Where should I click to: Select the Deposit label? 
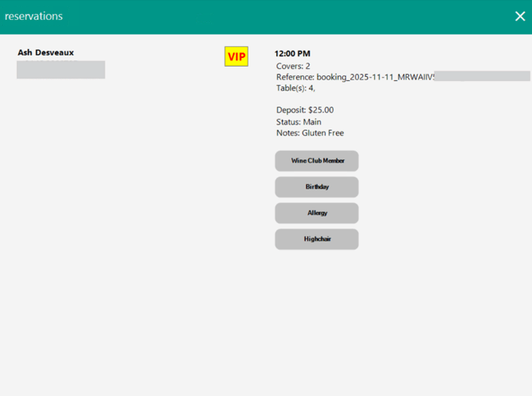[291, 110]
